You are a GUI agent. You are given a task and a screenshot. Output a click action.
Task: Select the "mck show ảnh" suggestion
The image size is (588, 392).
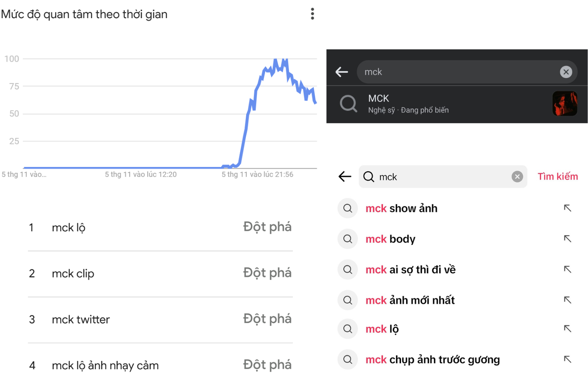(x=401, y=208)
